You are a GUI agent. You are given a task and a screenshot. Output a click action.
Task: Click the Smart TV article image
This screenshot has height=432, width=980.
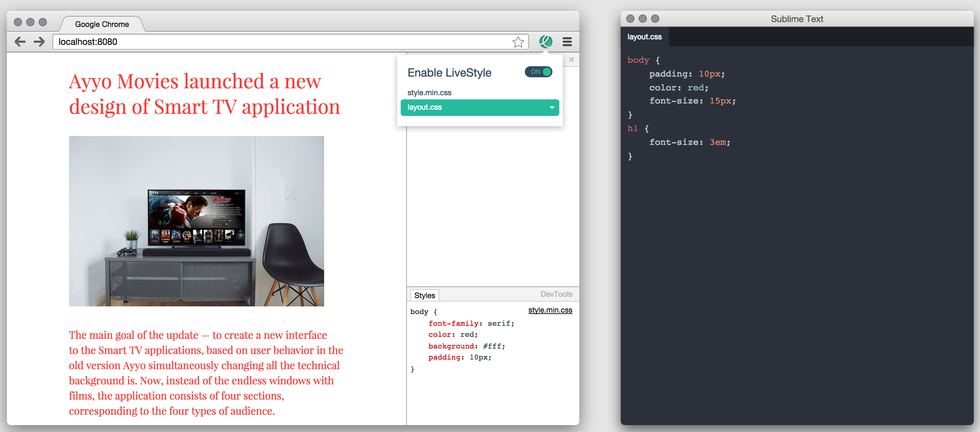pyautogui.click(x=196, y=221)
